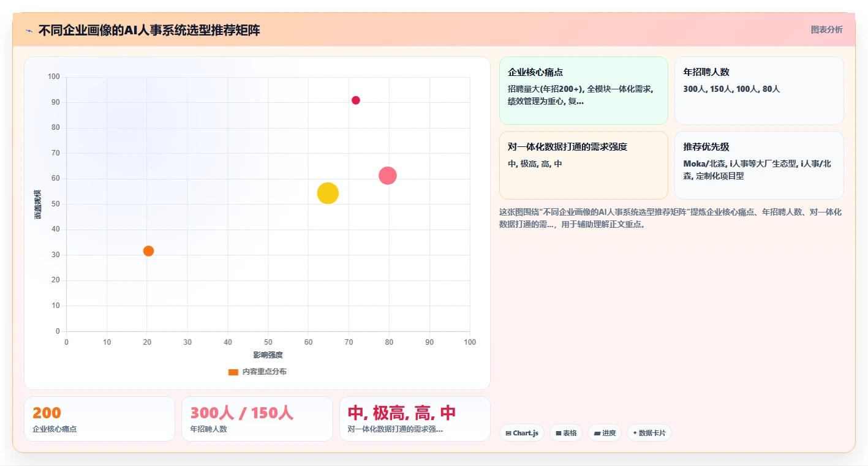Click the text 300人, 150人, 100人, 80人
868x466 pixels.
point(731,89)
